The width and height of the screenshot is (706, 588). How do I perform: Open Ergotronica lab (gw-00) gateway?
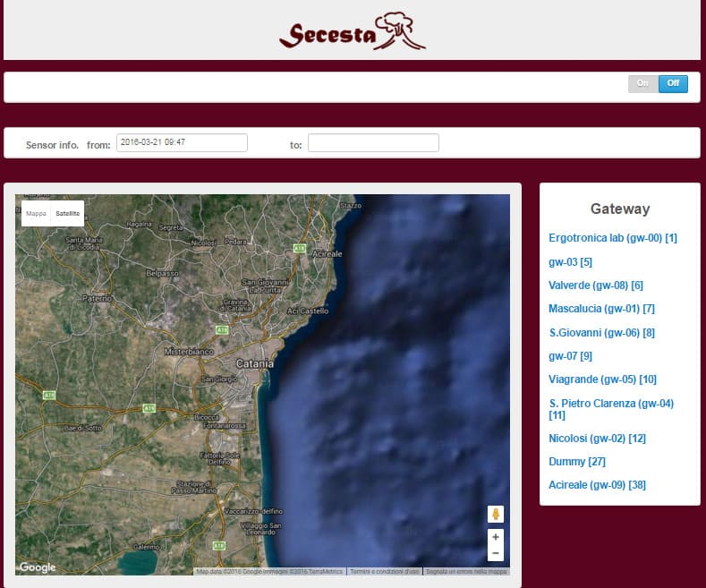pyautogui.click(x=612, y=238)
